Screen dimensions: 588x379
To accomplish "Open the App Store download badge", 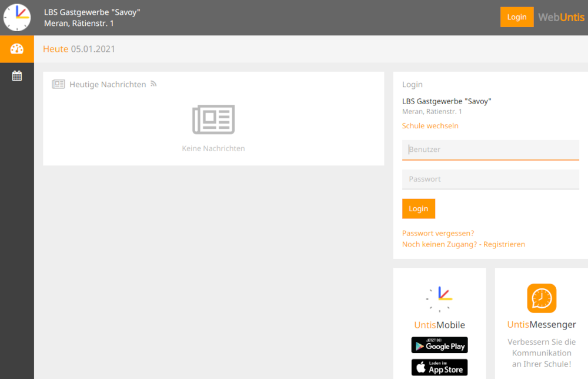I will [439, 368].
